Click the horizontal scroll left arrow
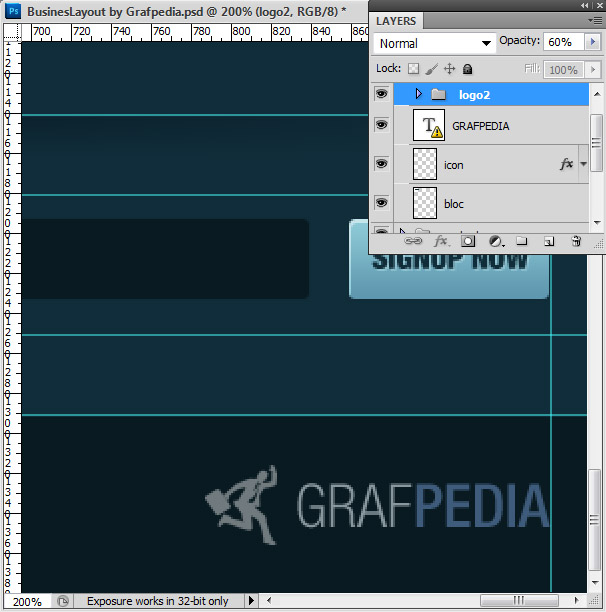This screenshot has width=606, height=612. click(x=269, y=600)
